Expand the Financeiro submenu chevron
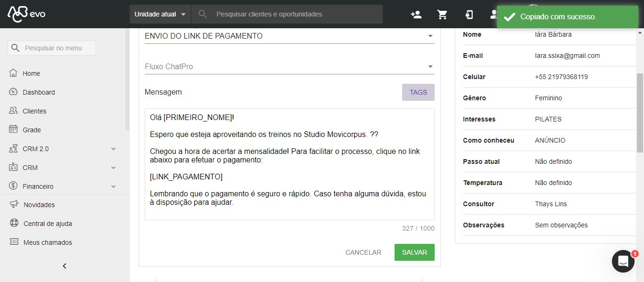644x282 pixels. point(113,186)
